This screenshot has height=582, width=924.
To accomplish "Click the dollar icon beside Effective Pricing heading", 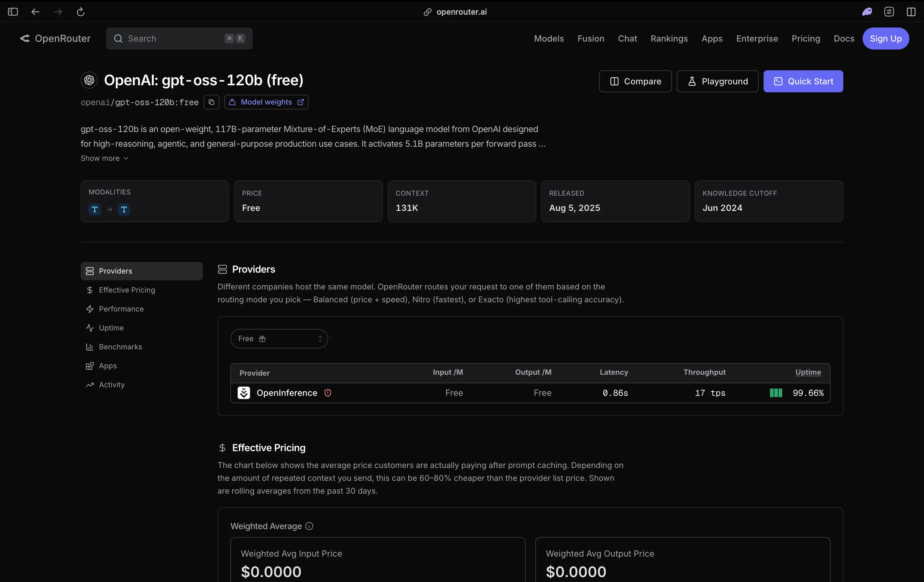I will coord(222,448).
